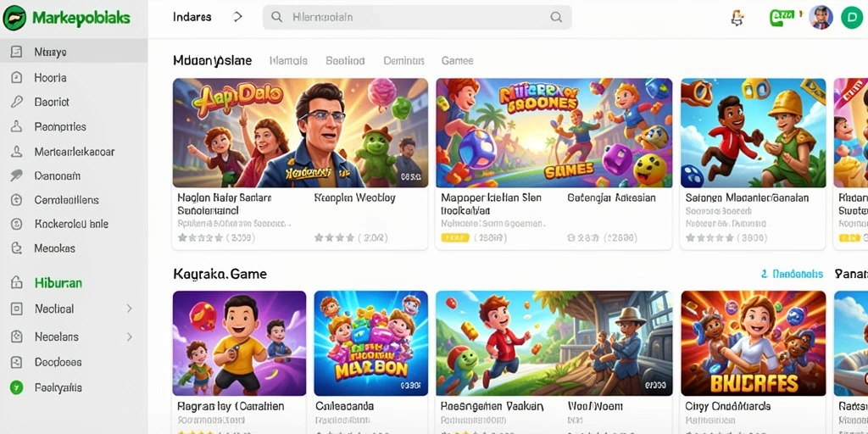The image size is (868, 434).
Task: Expand the Necelans sidebar chevron
Action: click(129, 336)
